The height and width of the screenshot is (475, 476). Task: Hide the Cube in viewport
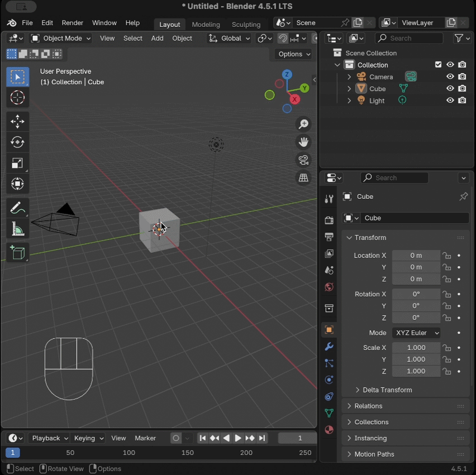point(450,89)
